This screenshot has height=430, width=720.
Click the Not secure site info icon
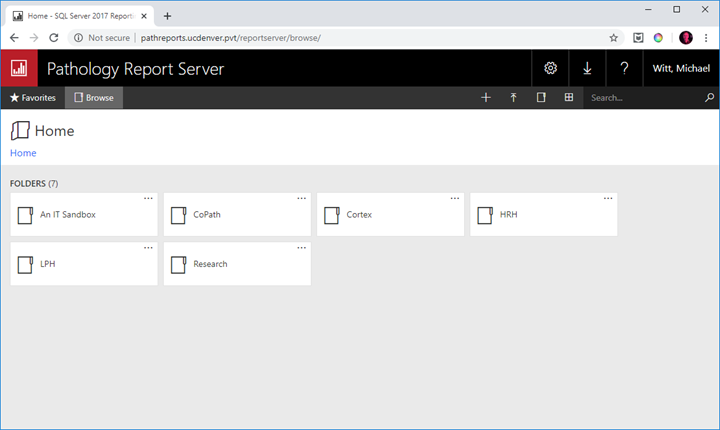(x=79, y=38)
